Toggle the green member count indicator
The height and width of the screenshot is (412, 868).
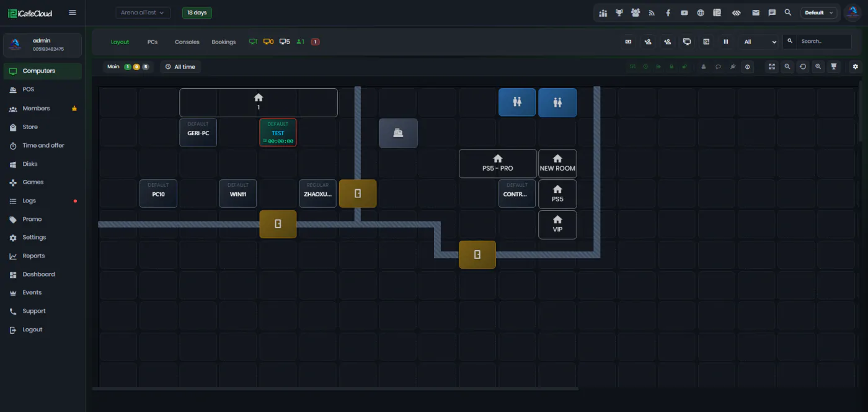(x=301, y=42)
